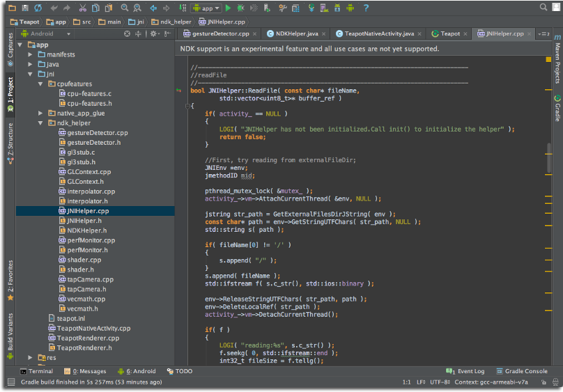Run the app with the green play icon

228,8
